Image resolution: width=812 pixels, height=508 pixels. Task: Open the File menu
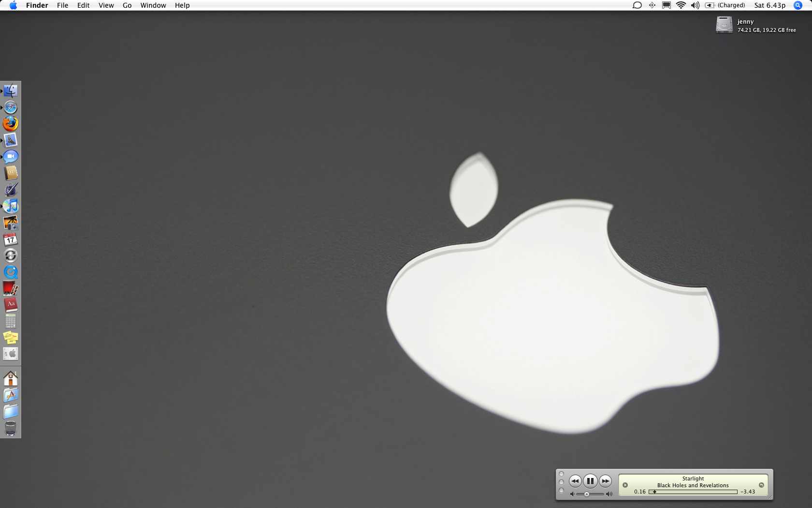coord(62,5)
